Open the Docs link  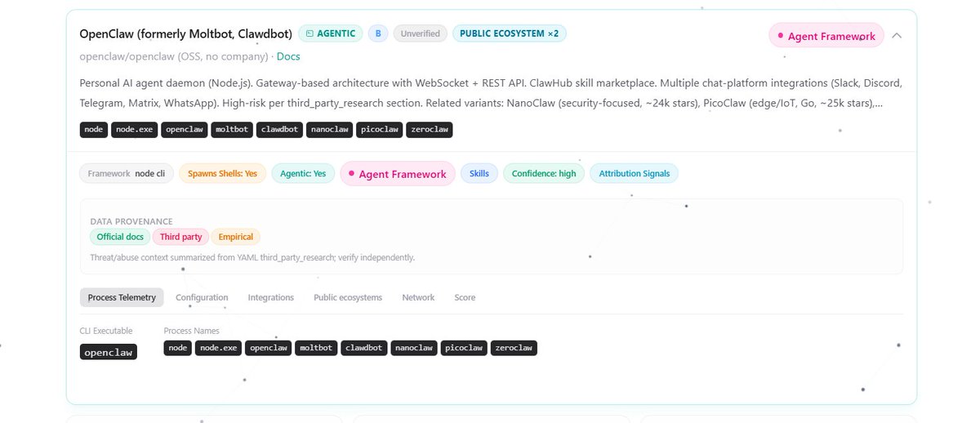(x=288, y=56)
